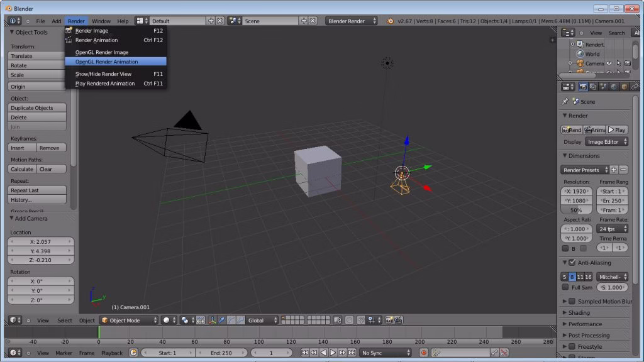Open the 24 fps frame rate dropdown
This screenshot has width=644, height=362.
[612, 229]
